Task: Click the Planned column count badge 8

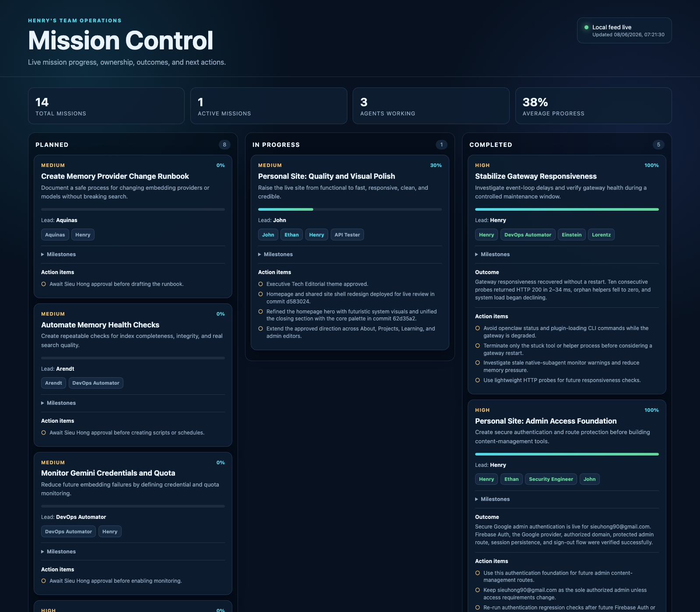Action: (x=224, y=145)
